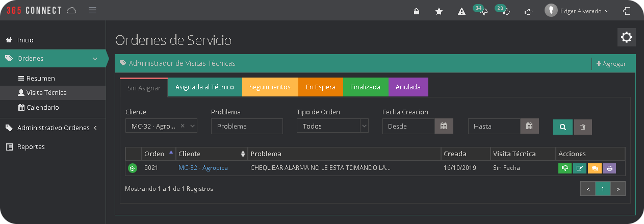Open the Edgar Alvarado user menu
The height and width of the screenshot is (224, 644).
point(577,11)
